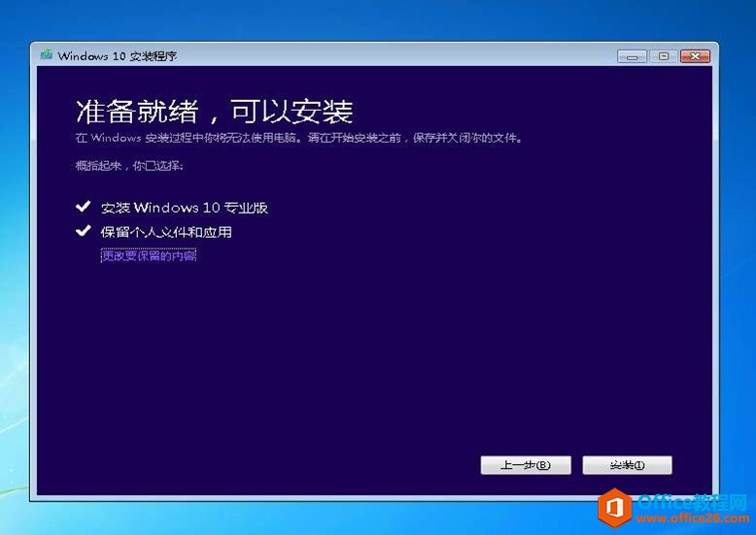This screenshot has width=756, height=535.
Task: Open the 更改要保留的内容 link
Action: tap(149, 255)
